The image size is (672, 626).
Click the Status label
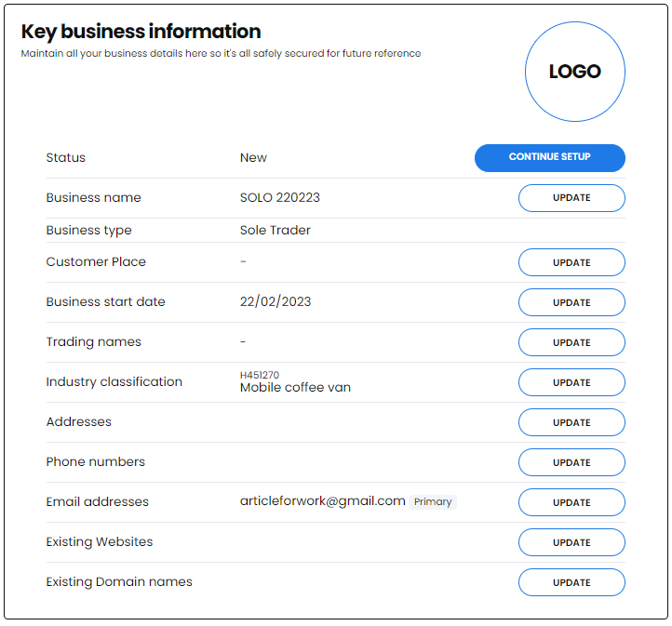point(65,157)
